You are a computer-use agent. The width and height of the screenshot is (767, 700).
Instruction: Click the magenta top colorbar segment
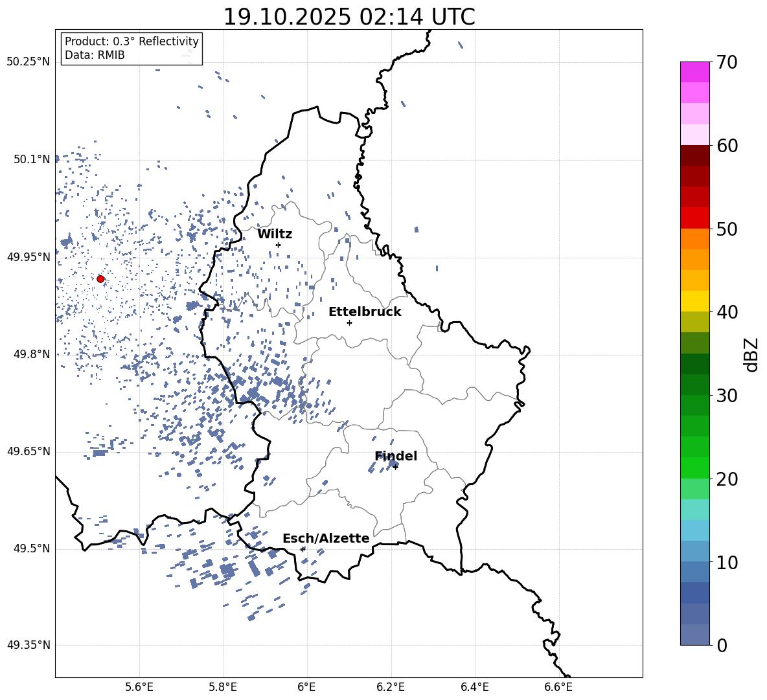(694, 73)
